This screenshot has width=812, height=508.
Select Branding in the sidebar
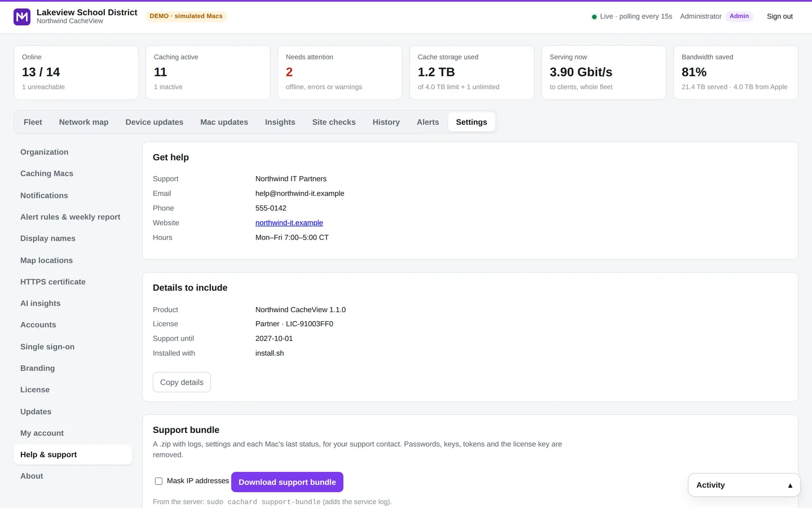73,368
